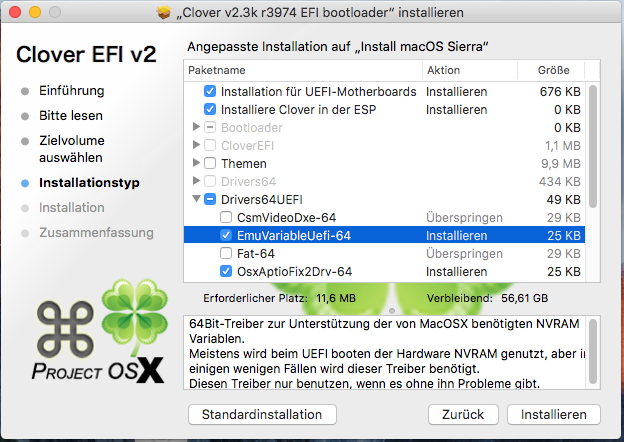The height and width of the screenshot is (442, 624).
Task: Expand the Bootloader package group
Action: click(196, 127)
